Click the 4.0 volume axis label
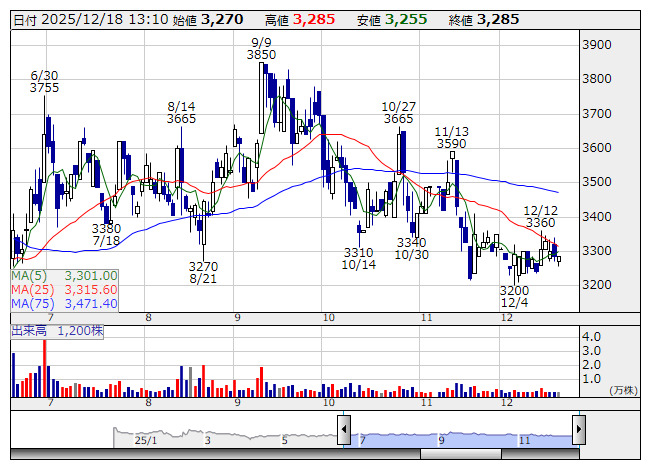This screenshot has height=470, width=653. coord(591,336)
